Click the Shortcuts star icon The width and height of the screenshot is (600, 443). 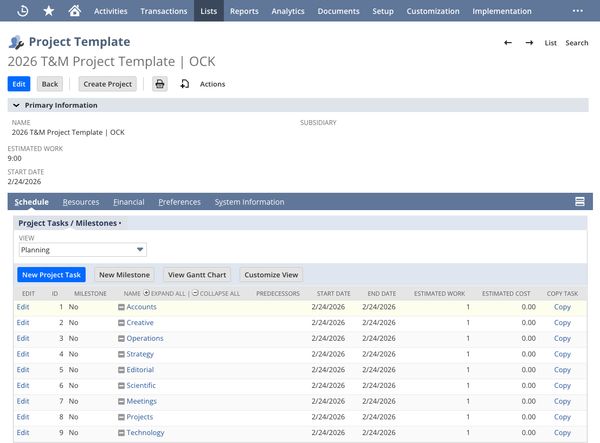(49, 11)
